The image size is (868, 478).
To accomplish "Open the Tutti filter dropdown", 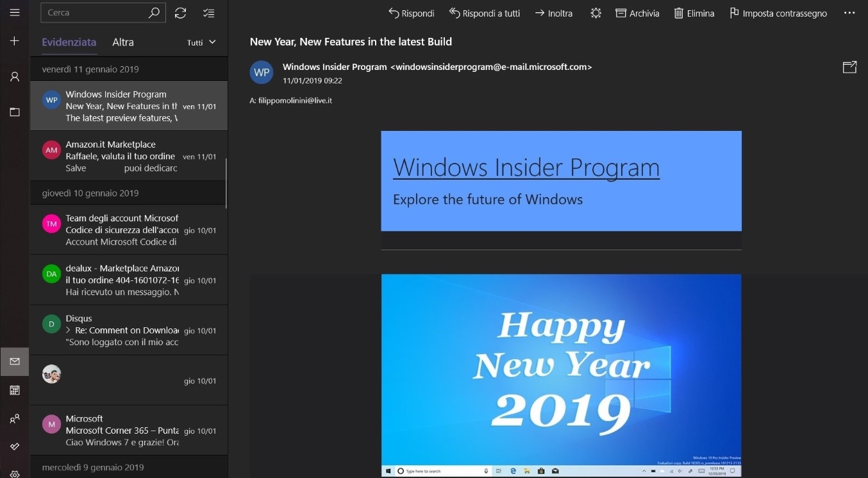I will point(201,42).
